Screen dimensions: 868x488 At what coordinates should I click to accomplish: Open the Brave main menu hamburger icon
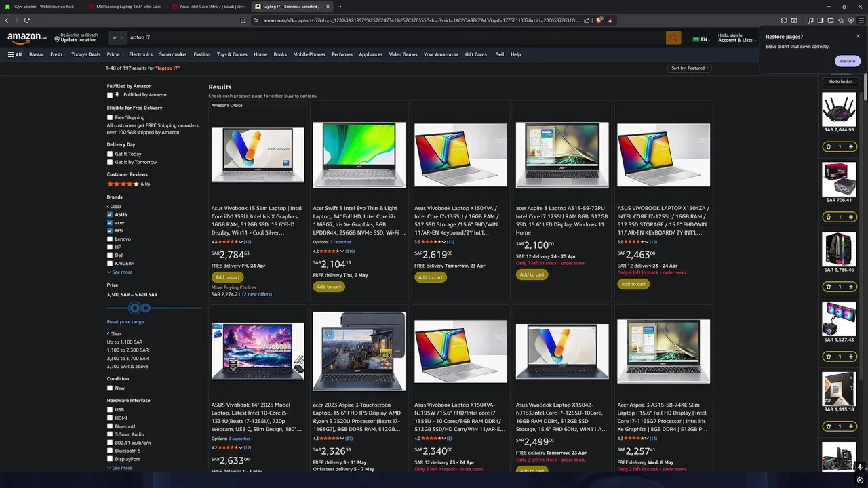(x=861, y=20)
